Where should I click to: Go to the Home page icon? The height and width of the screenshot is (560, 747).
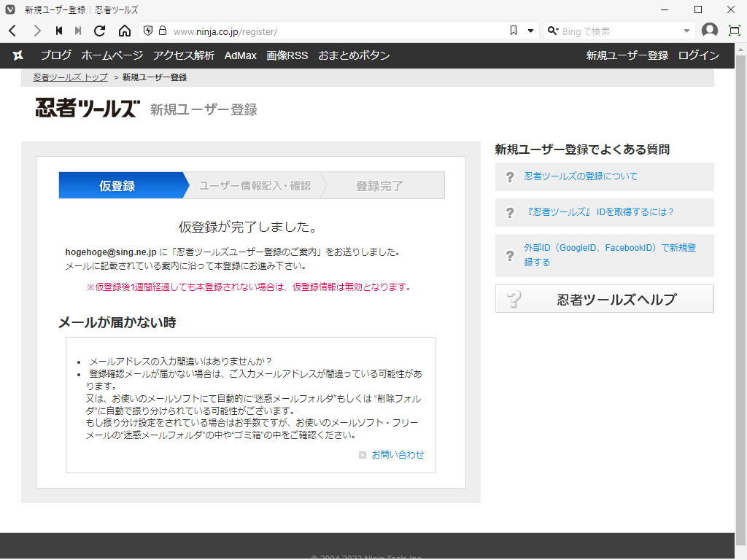click(124, 31)
